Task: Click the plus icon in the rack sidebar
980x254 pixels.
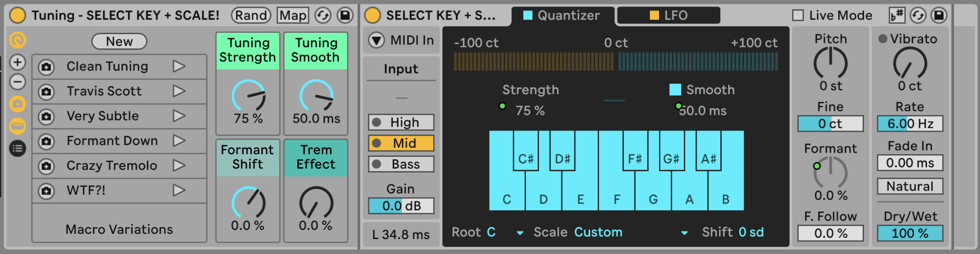Action: (18, 62)
